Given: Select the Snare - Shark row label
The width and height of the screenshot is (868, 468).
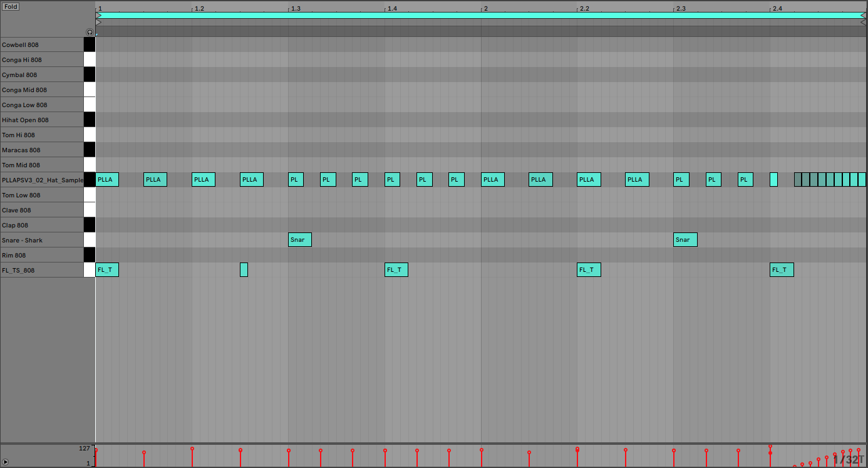Looking at the screenshot, I should click(42, 240).
